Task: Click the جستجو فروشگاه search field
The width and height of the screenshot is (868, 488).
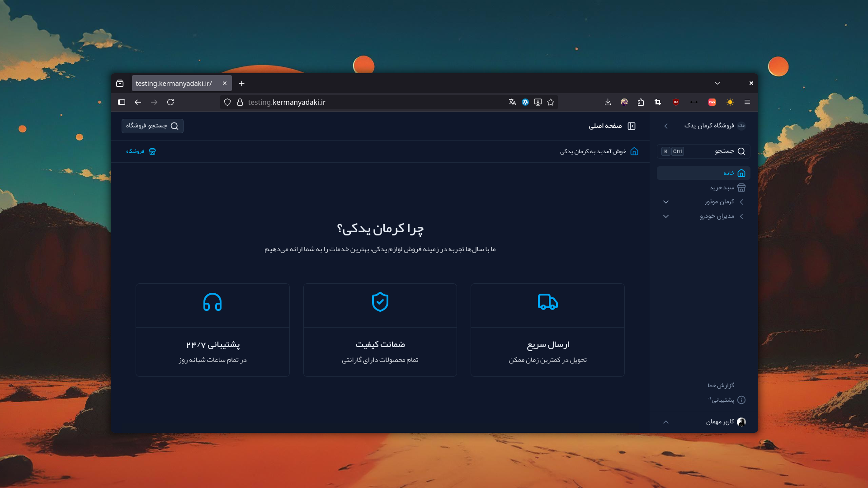Action: pos(152,126)
